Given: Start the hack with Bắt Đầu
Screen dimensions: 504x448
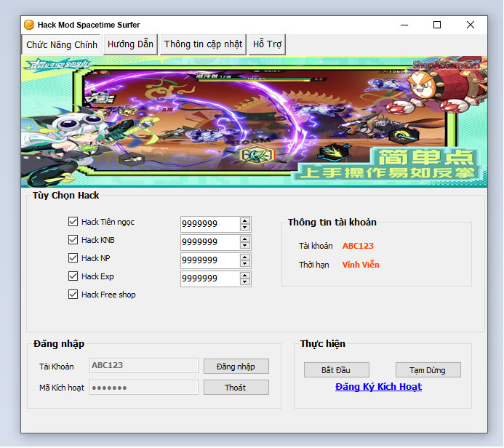Looking at the screenshot, I should click(337, 370).
